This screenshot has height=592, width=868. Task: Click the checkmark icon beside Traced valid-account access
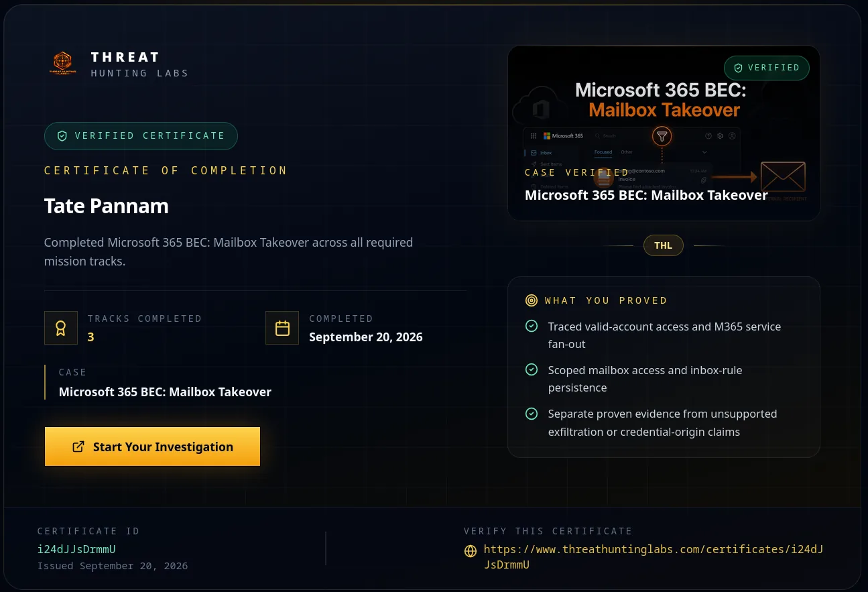click(532, 327)
